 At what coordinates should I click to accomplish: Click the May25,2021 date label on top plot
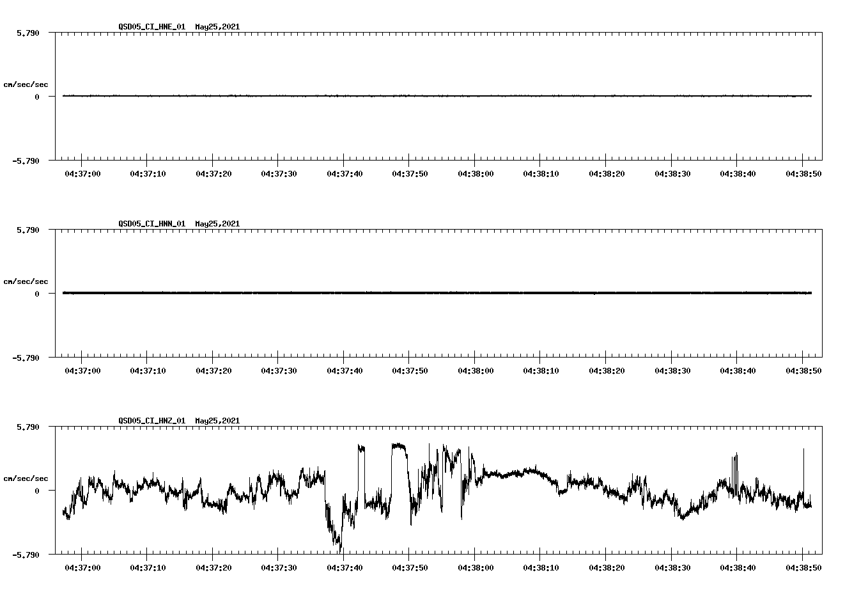[216, 28]
